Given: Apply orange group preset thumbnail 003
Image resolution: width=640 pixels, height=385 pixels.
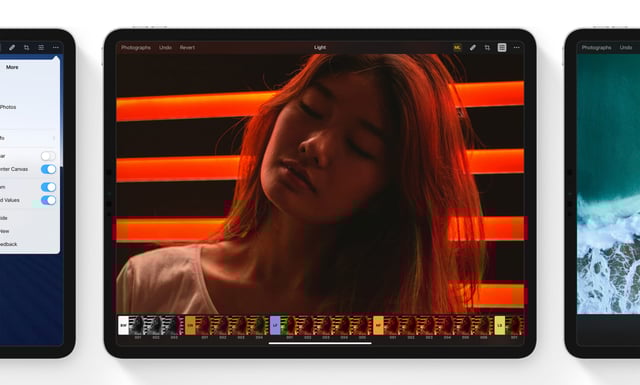Looking at the screenshot, I should pos(429,325).
